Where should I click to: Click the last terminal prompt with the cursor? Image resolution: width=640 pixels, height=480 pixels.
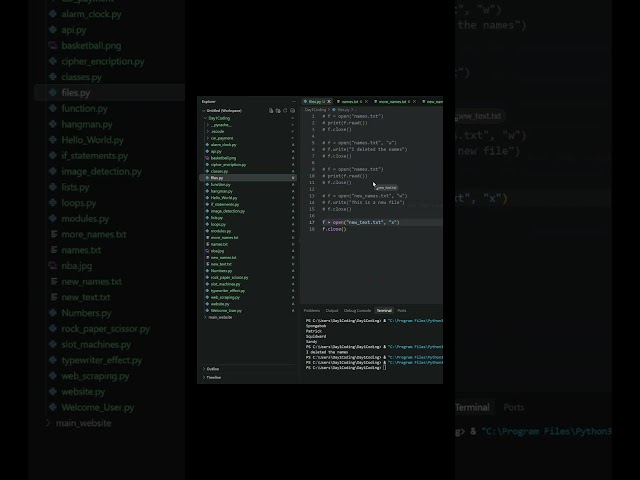pos(346,368)
